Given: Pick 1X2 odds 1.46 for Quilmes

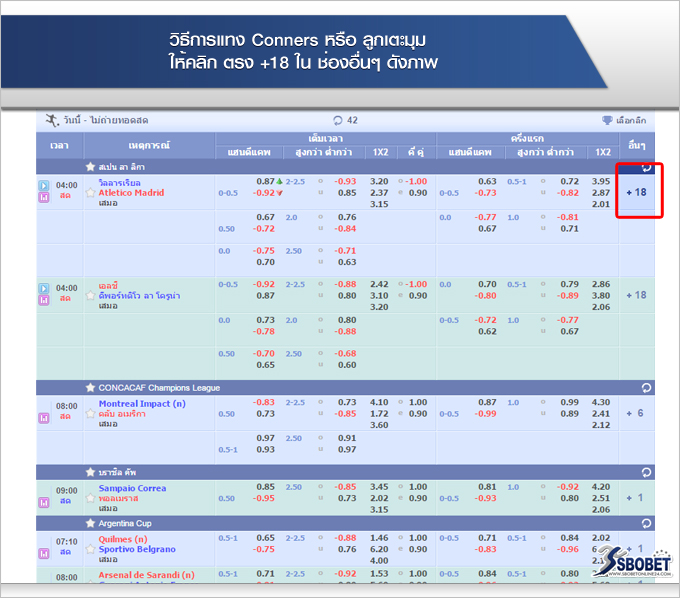Looking at the screenshot, I should tap(379, 538).
